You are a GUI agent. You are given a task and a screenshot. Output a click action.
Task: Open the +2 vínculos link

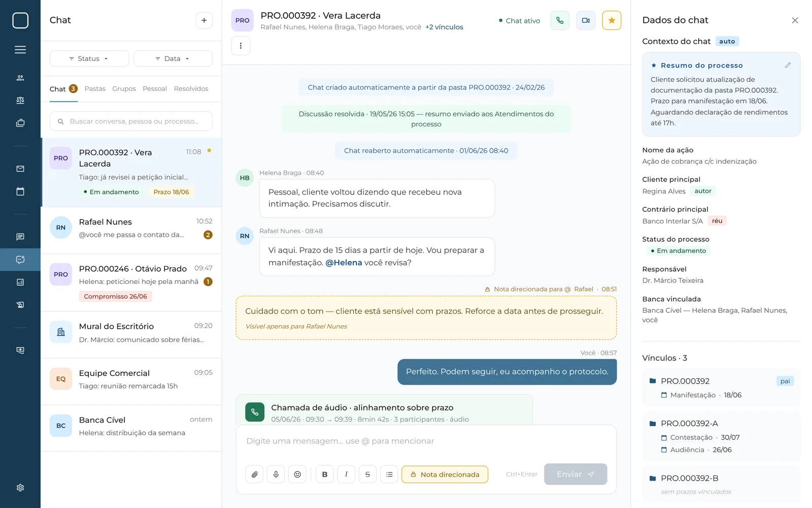tap(444, 27)
